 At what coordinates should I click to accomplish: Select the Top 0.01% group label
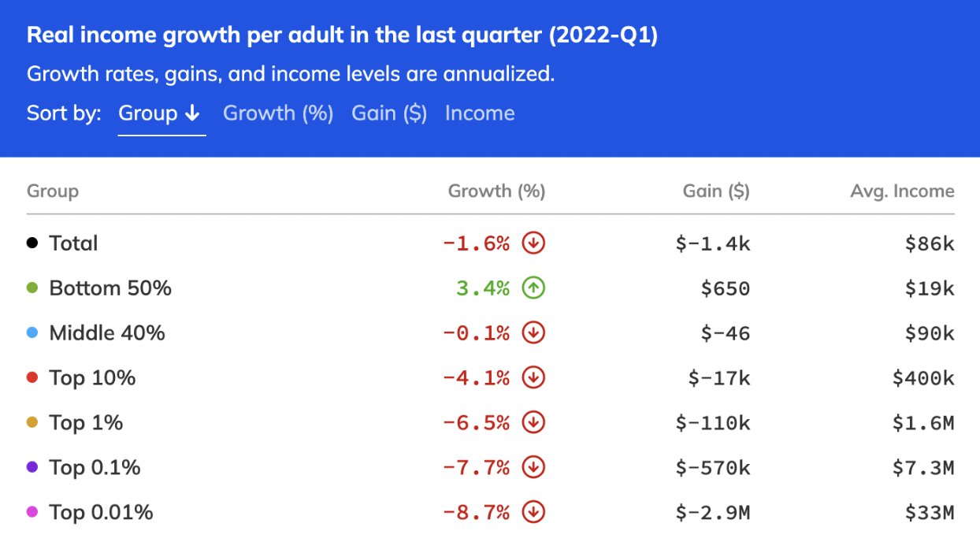tap(101, 513)
